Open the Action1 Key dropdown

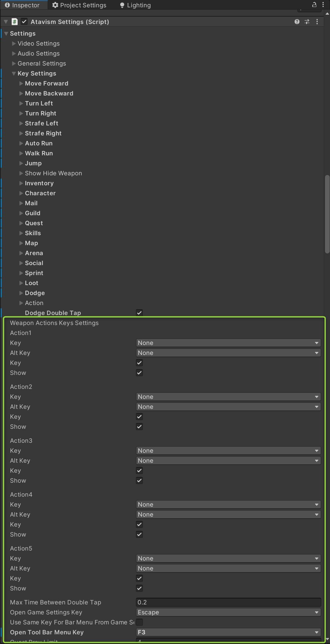(228, 343)
